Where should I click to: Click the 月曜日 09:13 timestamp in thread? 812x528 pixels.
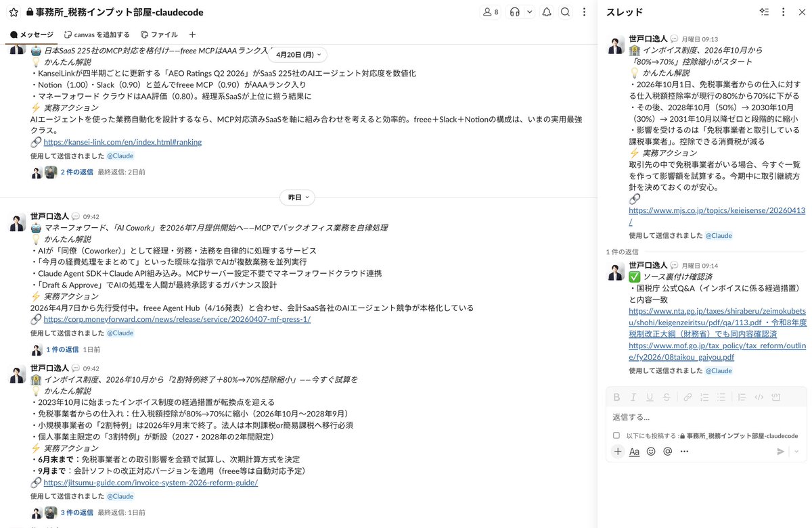(x=700, y=39)
